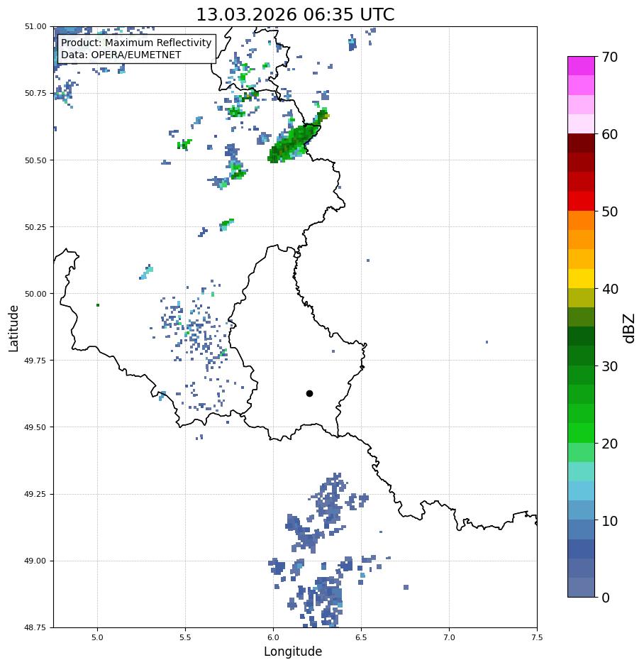Click the colorbar tick label '30'

pos(610,366)
